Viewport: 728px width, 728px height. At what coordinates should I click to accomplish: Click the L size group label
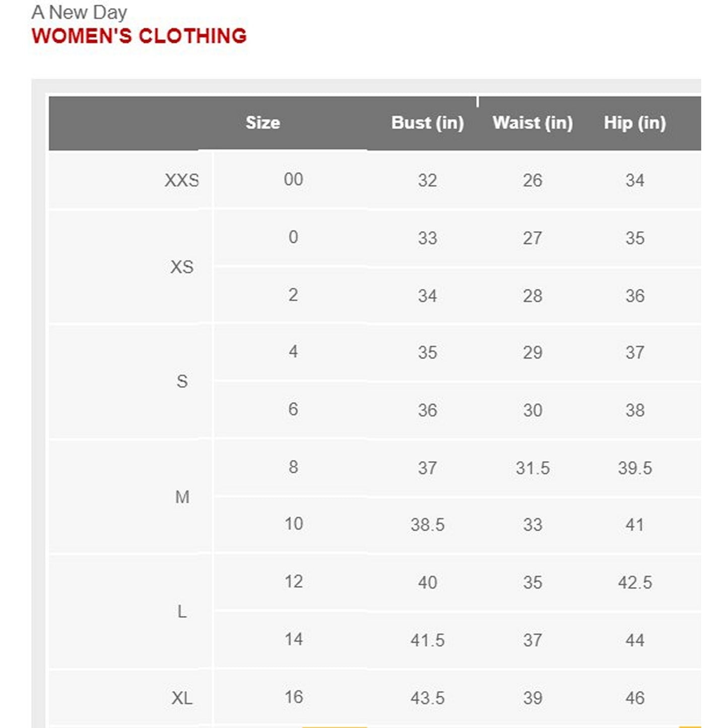click(x=182, y=612)
